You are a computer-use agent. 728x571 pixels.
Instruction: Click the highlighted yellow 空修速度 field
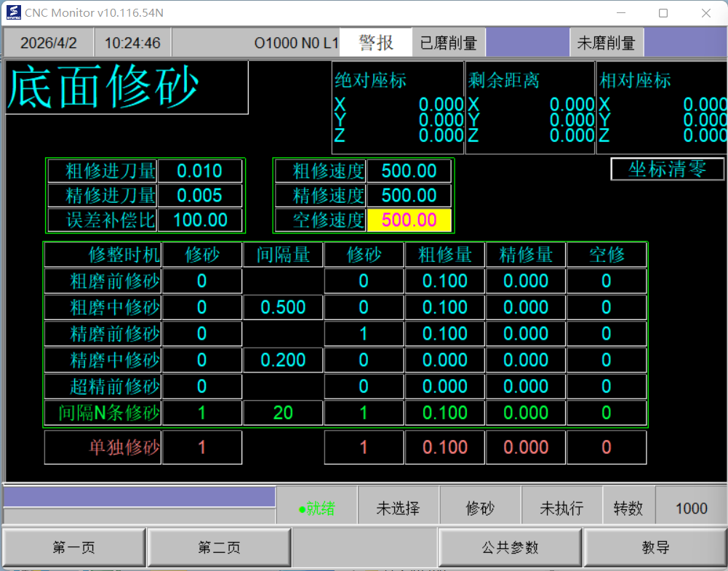click(x=409, y=220)
